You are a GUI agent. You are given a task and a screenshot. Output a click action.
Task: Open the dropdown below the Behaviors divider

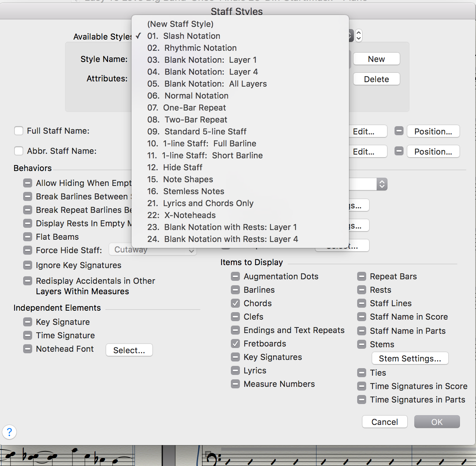(382, 184)
